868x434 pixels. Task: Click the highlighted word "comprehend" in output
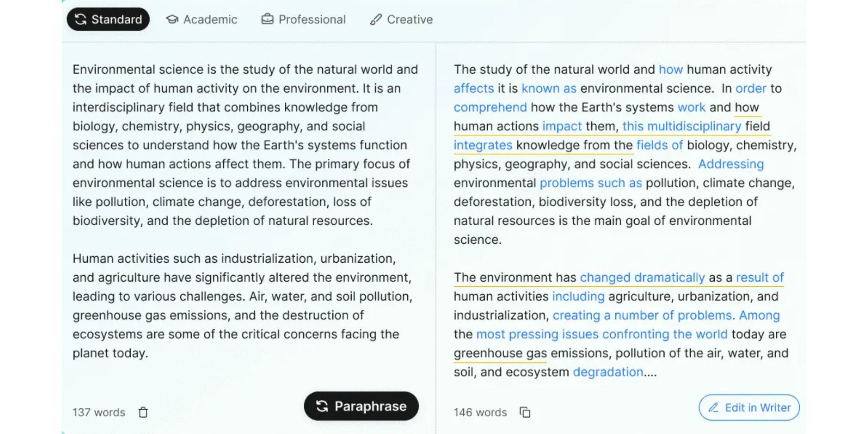tap(490, 108)
